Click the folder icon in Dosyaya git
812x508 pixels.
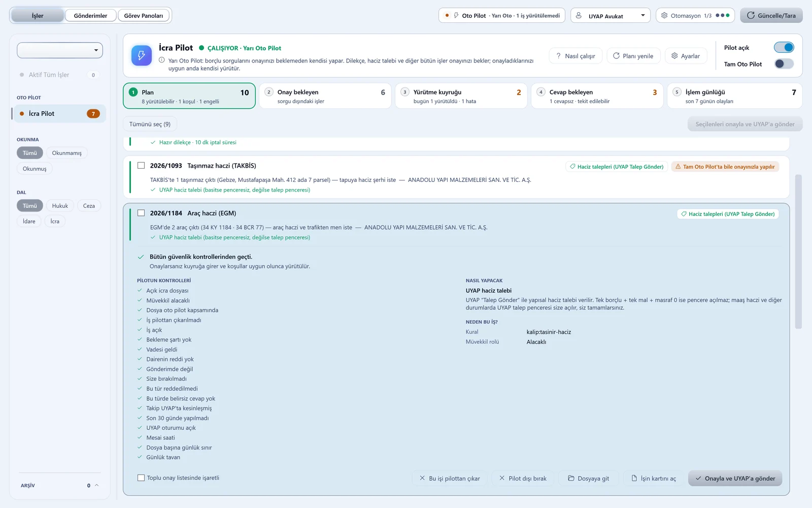click(x=571, y=478)
